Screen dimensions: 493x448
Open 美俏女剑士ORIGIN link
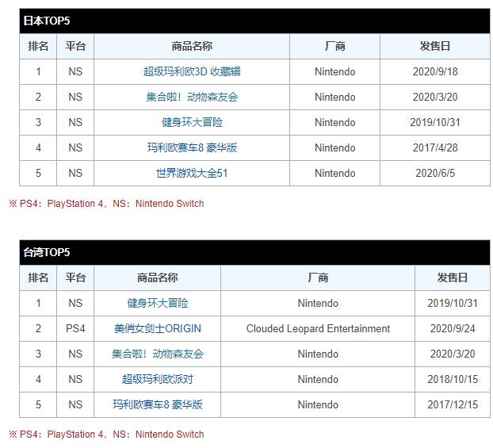click(157, 329)
